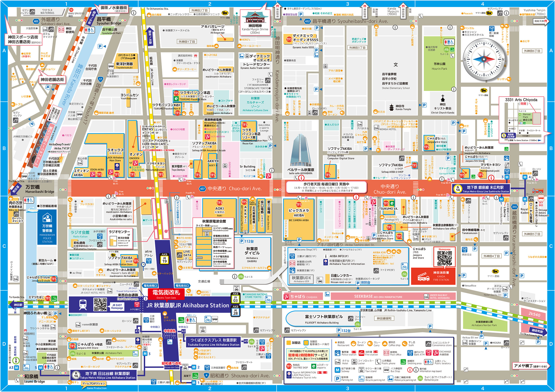The height and width of the screenshot is (392, 555).
Task: Click the H 16 Hibiya Line circle badge
Action: point(76,375)
